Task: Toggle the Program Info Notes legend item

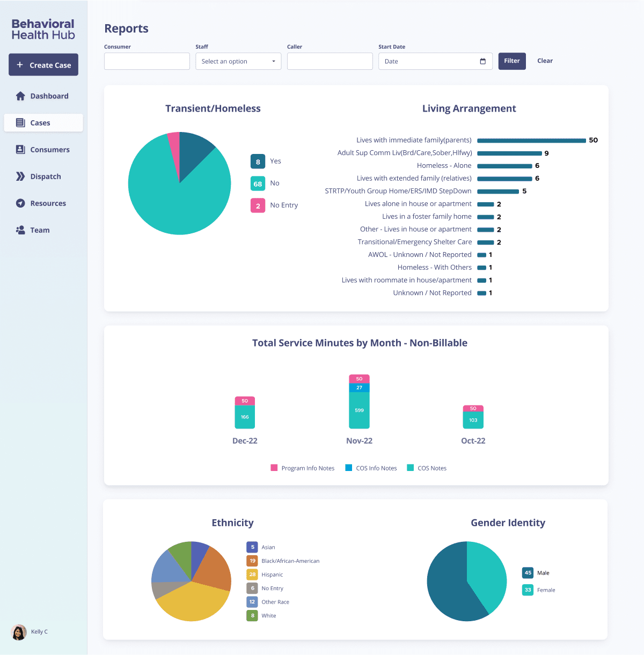Action: pos(302,468)
